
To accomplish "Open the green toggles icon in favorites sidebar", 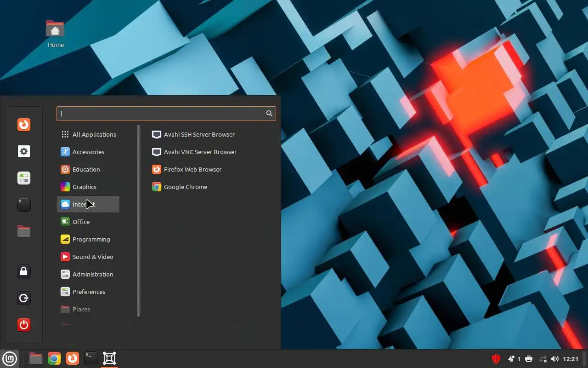I will tap(24, 178).
